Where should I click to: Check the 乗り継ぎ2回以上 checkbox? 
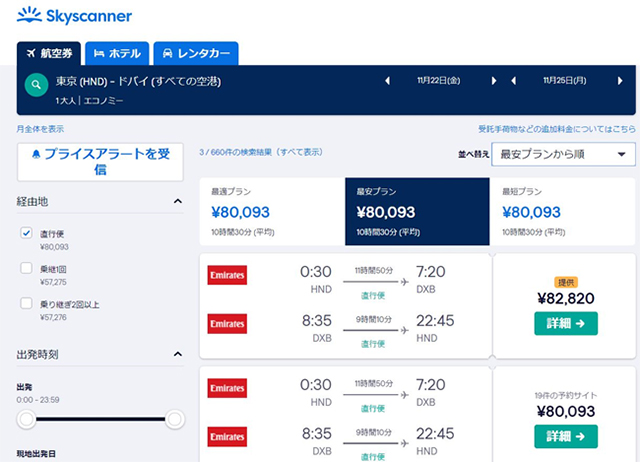[27, 303]
